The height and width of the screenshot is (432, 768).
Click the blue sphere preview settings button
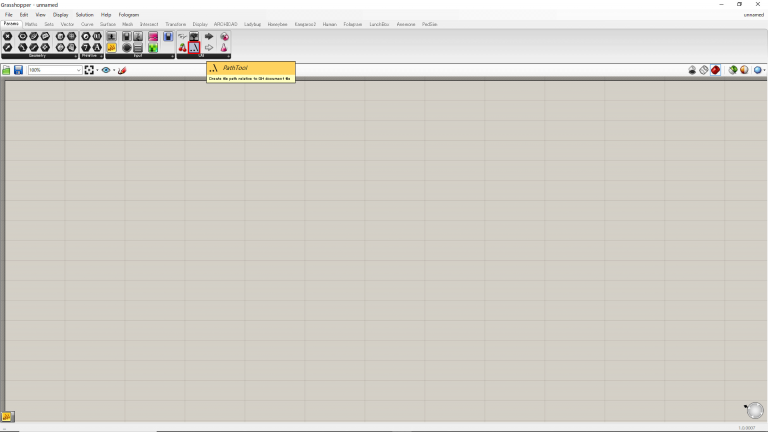758,70
